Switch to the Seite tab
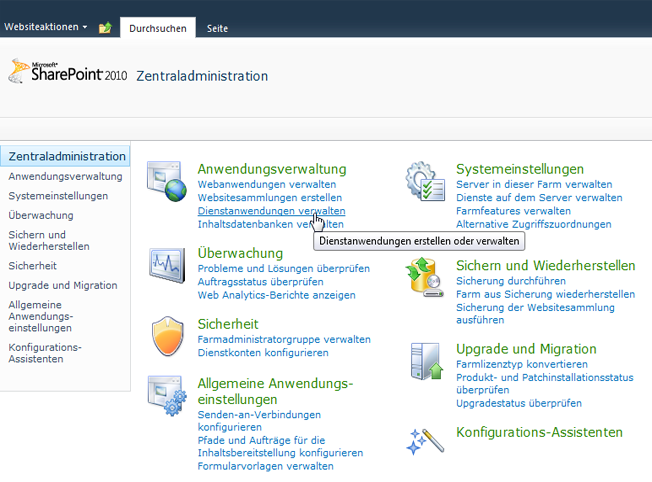Screen dimensions: 652x482 click(x=217, y=28)
